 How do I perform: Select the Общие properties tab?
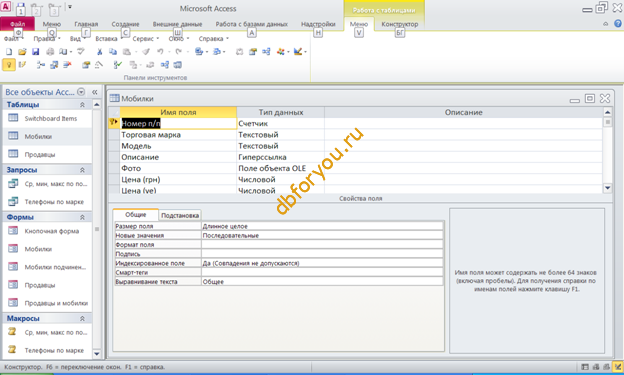[136, 215]
